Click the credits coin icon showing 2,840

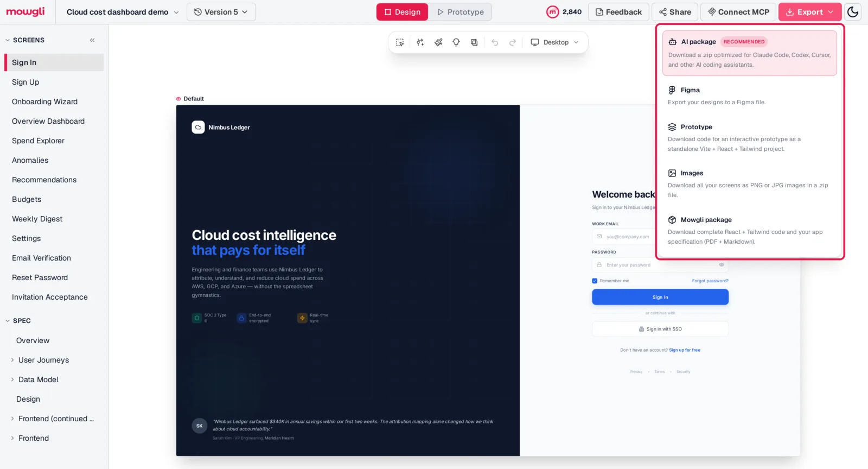point(552,12)
